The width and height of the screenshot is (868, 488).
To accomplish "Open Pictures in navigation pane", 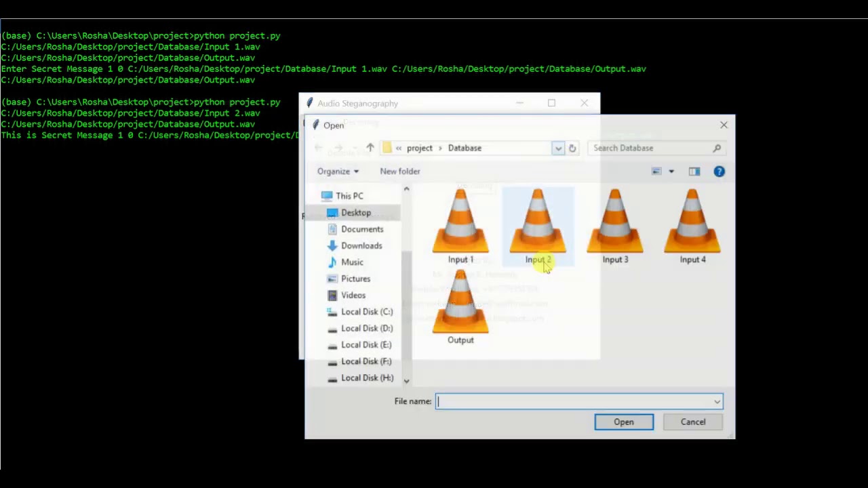I will [349, 279].
